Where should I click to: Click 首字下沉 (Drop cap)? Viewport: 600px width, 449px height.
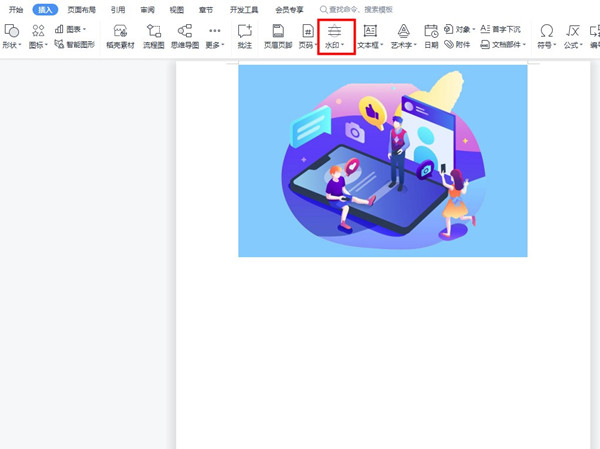500,30
